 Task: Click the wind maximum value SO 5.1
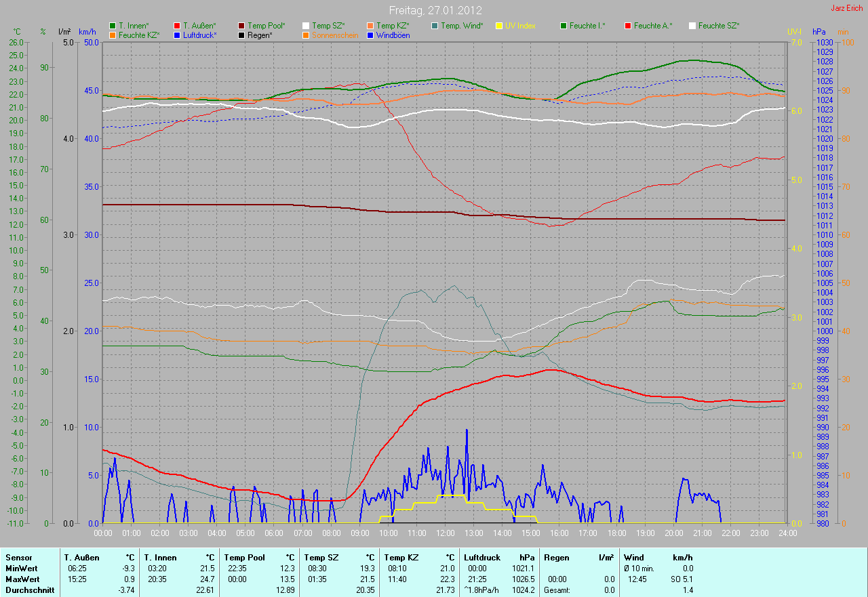(x=680, y=579)
